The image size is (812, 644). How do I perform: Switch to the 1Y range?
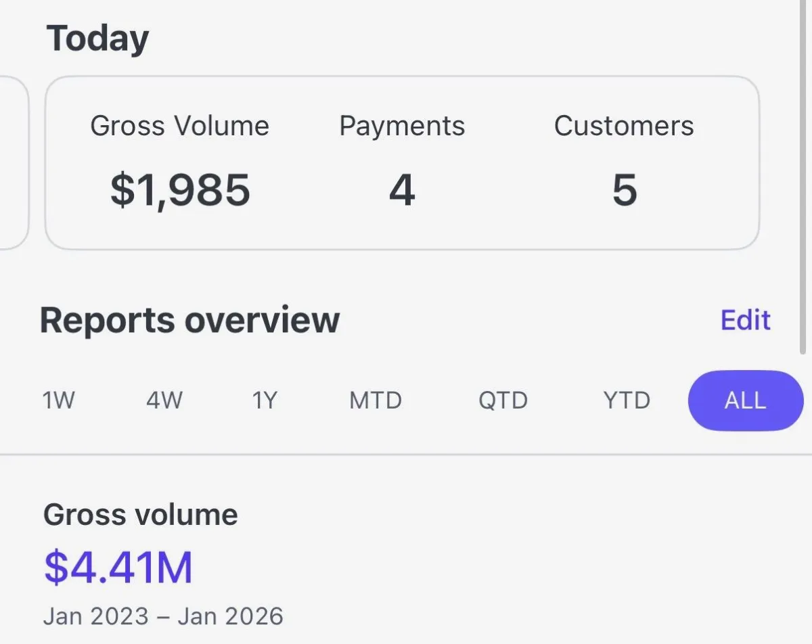265,400
